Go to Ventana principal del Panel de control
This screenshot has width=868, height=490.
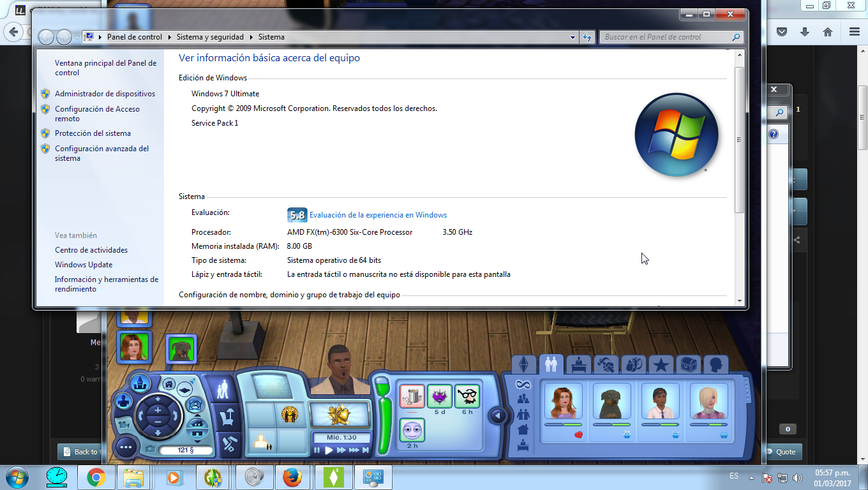(x=105, y=68)
